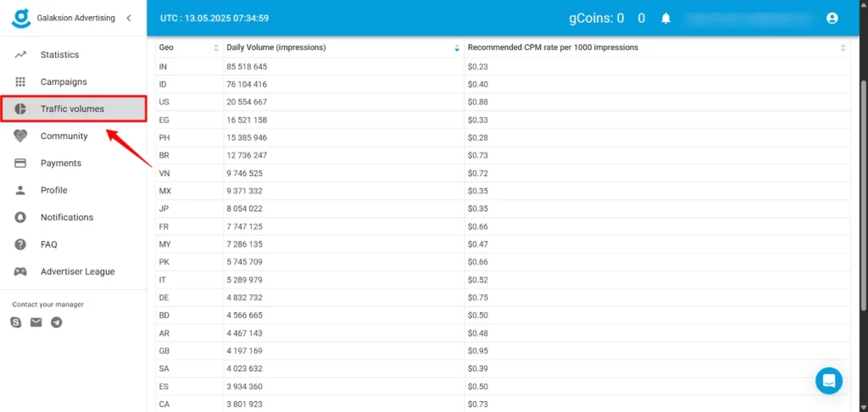
Task: Click the Payments card icon
Action: [x=21, y=164]
